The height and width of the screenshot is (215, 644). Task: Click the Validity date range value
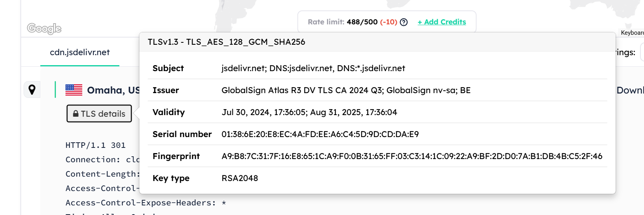pos(309,112)
